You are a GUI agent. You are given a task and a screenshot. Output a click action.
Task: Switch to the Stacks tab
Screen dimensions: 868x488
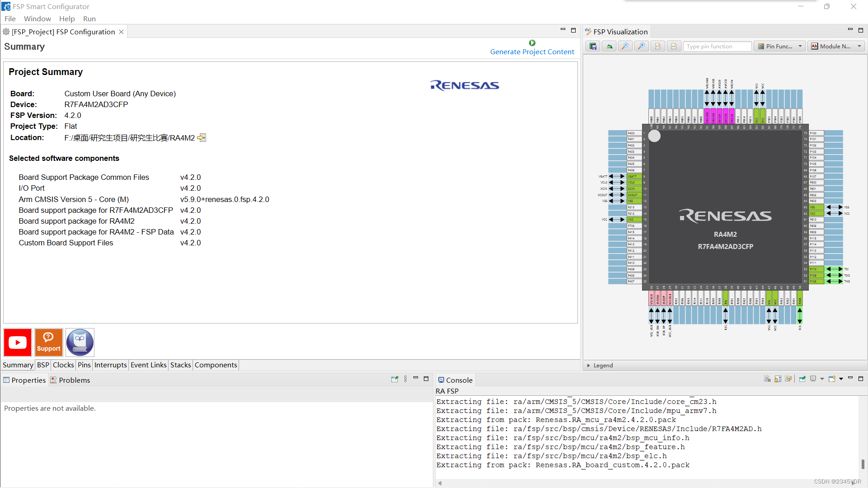[x=181, y=365]
